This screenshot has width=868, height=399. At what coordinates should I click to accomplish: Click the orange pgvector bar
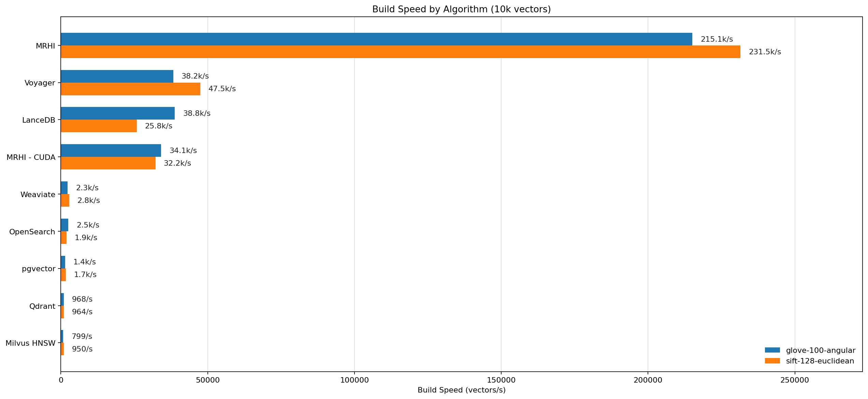(63, 275)
